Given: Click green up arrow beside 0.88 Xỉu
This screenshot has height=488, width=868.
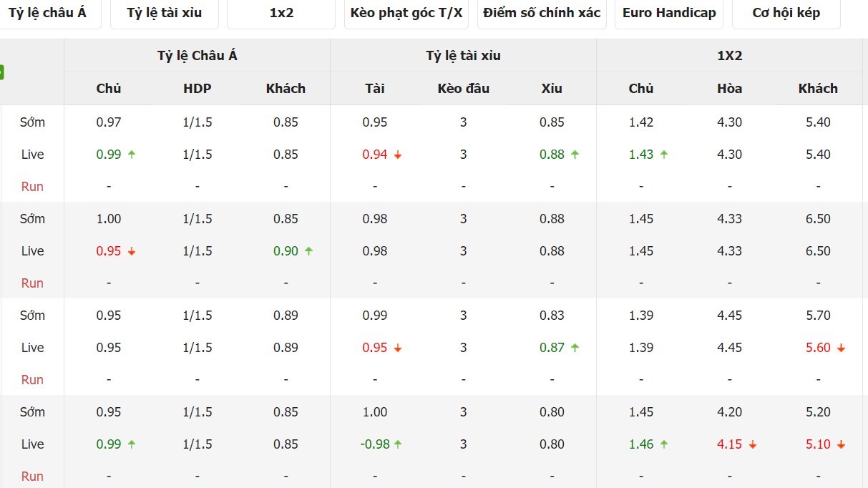Looking at the screenshot, I should (575, 154).
